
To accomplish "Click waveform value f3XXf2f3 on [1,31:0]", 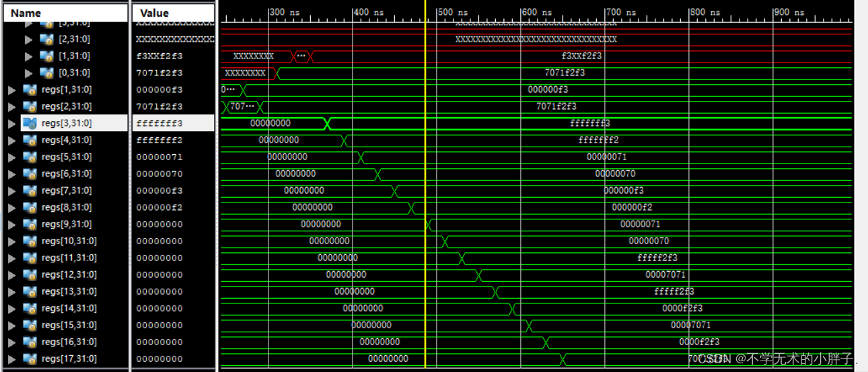I will pos(582,56).
